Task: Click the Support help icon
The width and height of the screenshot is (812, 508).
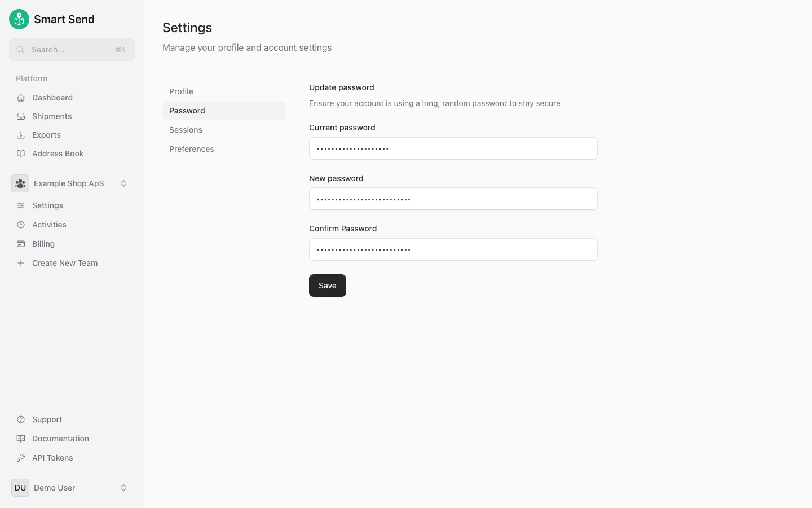Action: (x=20, y=419)
